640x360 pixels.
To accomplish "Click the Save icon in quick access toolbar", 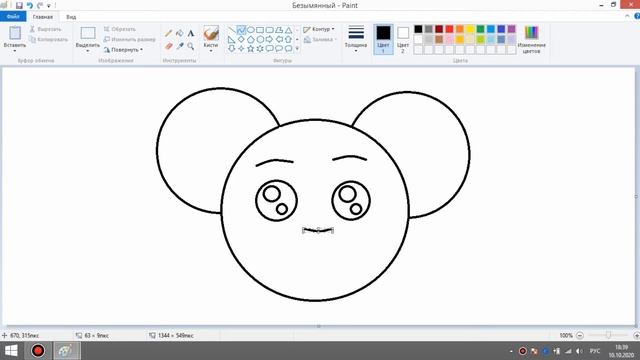I will click(x=19, y=5).
